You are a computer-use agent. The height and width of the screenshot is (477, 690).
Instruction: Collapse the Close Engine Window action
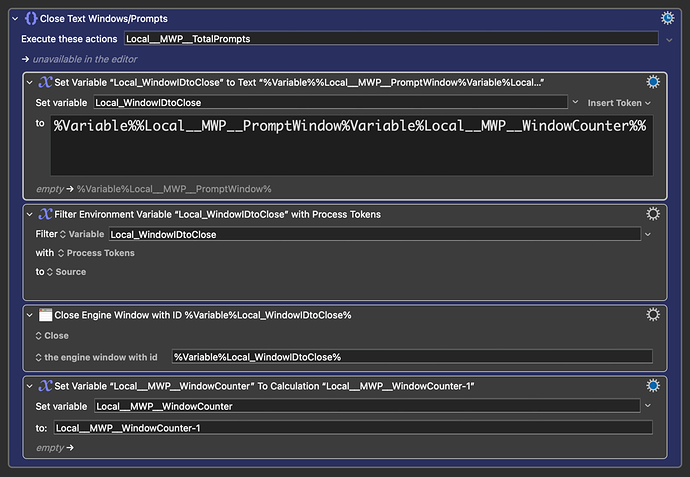pos(29,315)
